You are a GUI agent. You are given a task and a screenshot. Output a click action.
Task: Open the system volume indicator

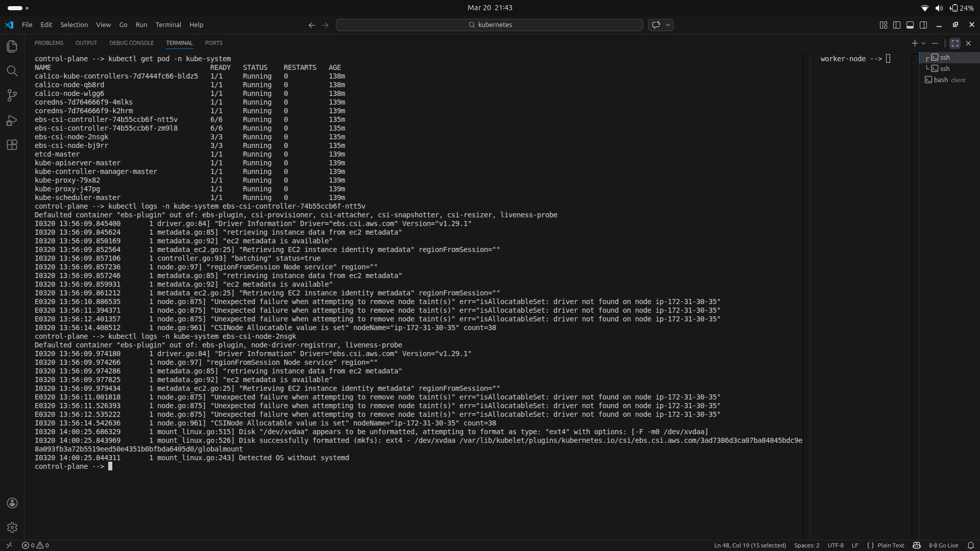pyautogui.click(x=939, y=8)
